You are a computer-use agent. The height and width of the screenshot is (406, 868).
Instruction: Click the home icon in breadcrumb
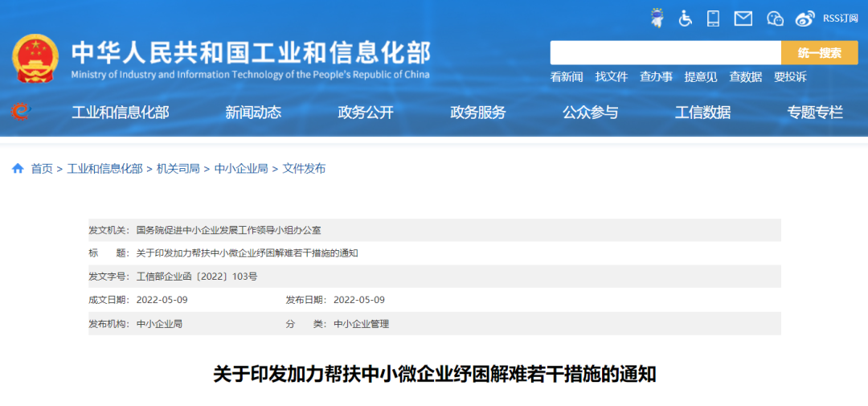coord(18,168)
